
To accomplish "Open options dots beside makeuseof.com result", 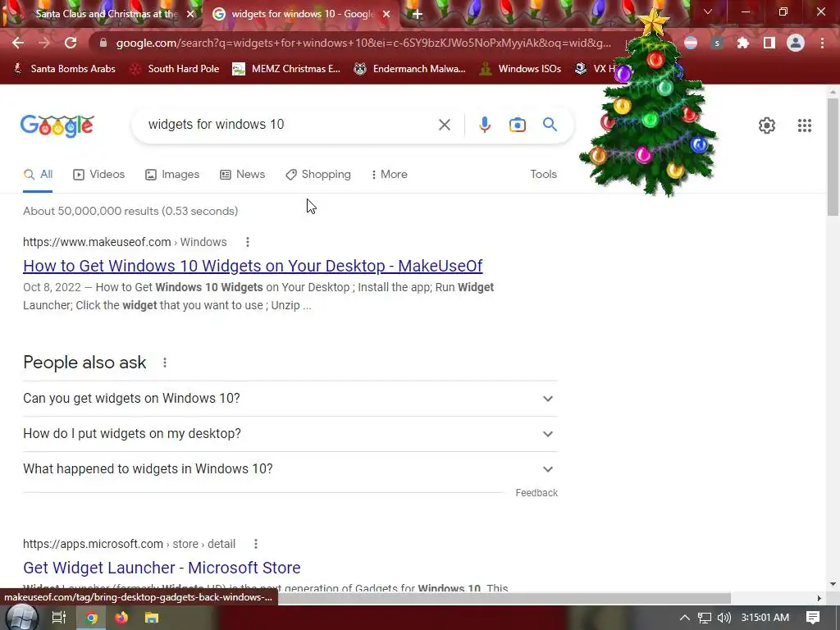I will [x=248, y=242].
